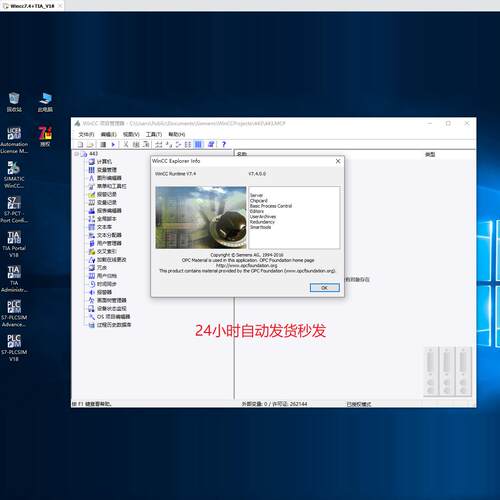This screenshot has width=500, height=500.
Task: Open the 文件(F) menu
Action: tap(86, 134)
